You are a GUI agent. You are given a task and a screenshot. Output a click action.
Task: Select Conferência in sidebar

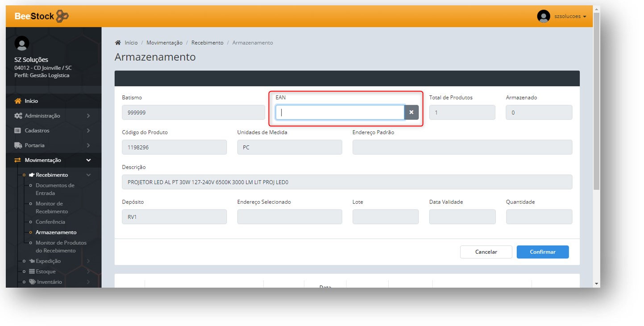click(50, 222)
